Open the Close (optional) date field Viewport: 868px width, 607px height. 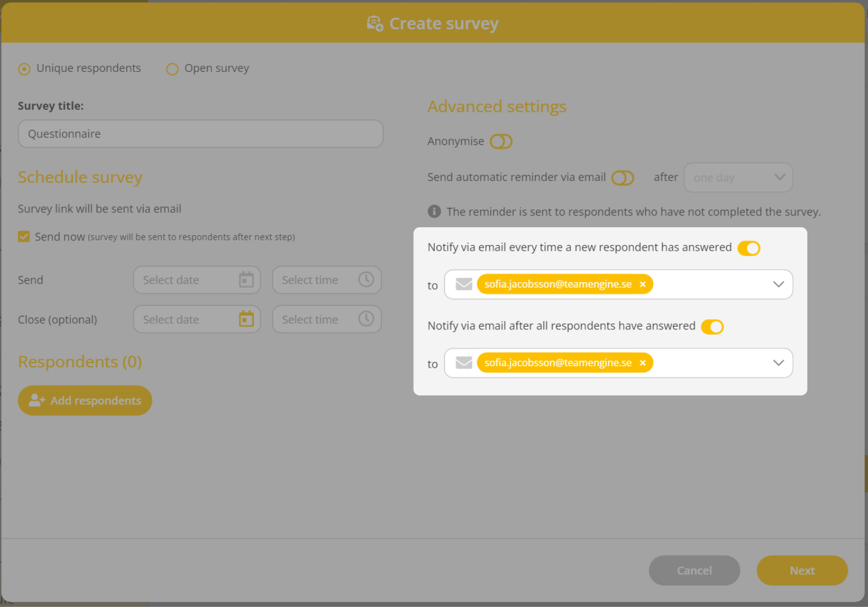pos(197,319)
